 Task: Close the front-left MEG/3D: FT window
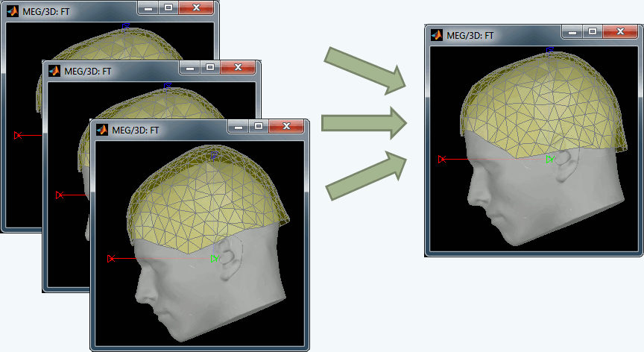click(x=286, y=126)
